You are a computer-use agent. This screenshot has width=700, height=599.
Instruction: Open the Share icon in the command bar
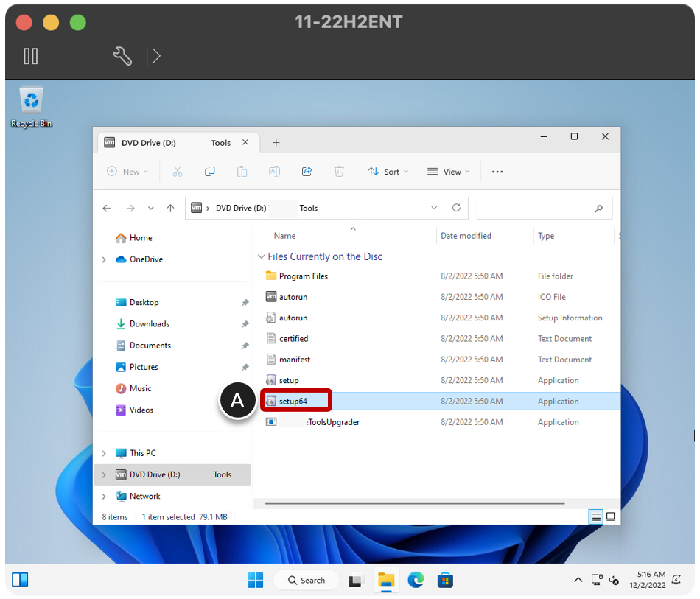[x=307, y=171]
